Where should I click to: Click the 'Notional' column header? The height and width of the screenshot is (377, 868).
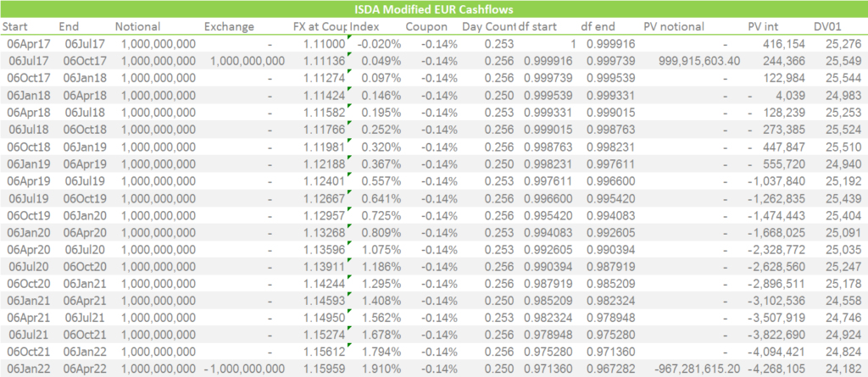tap(137, 26)
